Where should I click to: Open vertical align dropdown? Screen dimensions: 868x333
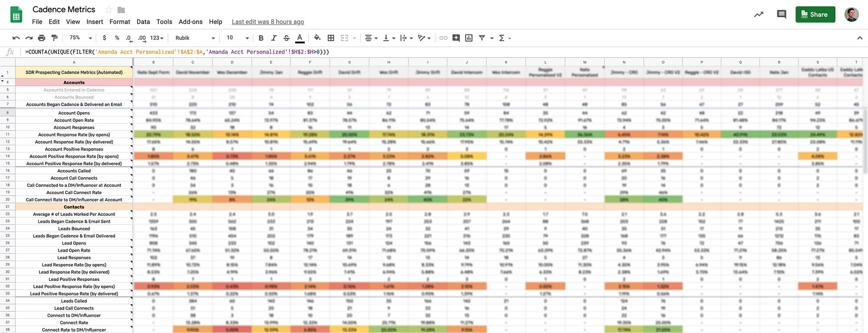tap(389, 38)
